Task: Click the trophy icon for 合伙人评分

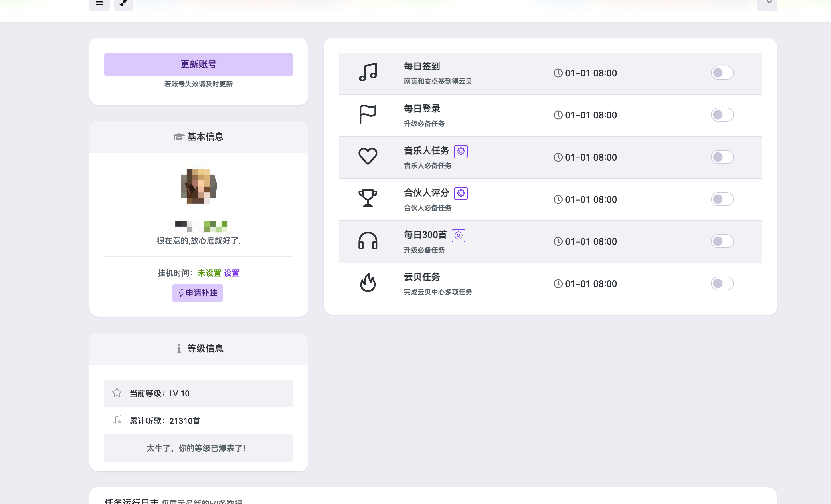Action: coord(368,198)
